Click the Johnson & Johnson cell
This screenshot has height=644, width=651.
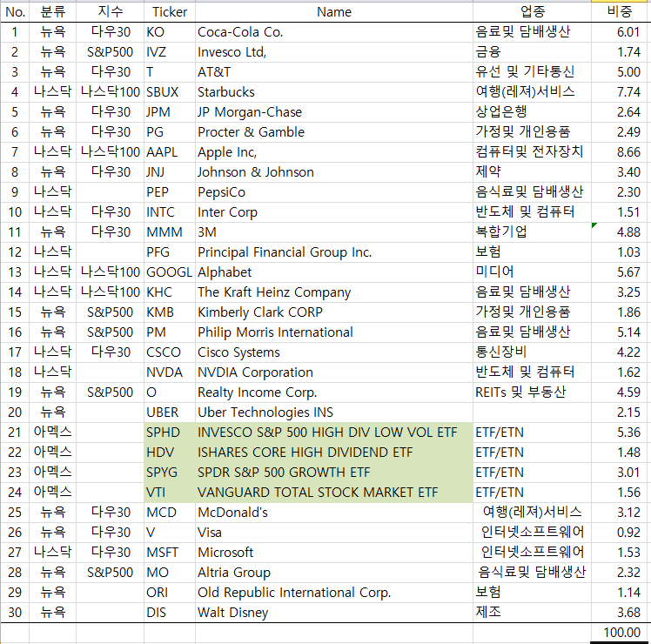point(334,172)
